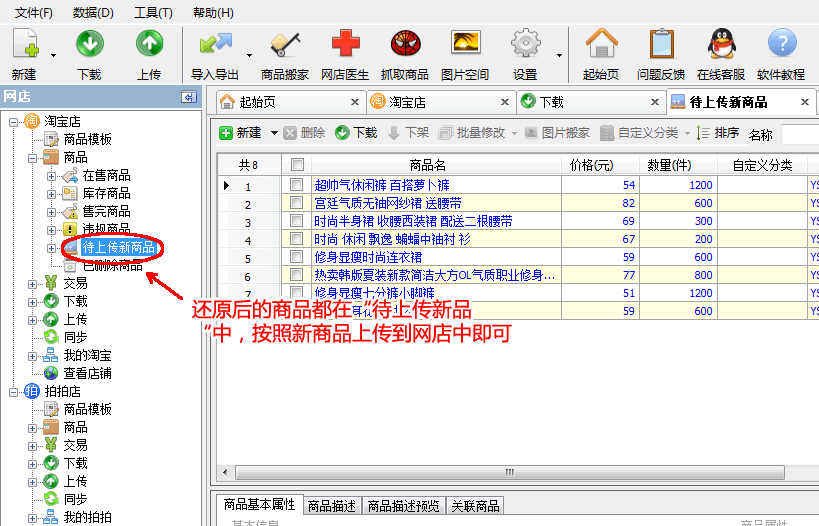Select 商品模板 under 淘宝店

point(78,139)
